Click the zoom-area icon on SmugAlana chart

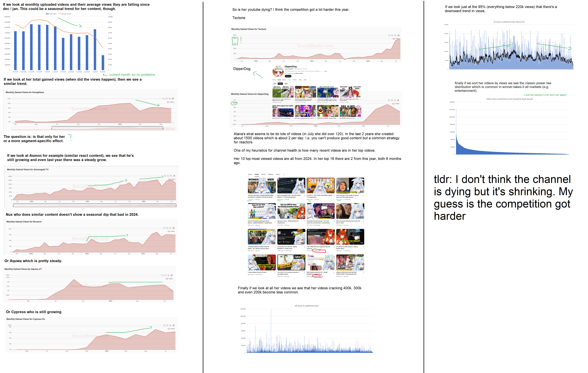coord(164,98)
